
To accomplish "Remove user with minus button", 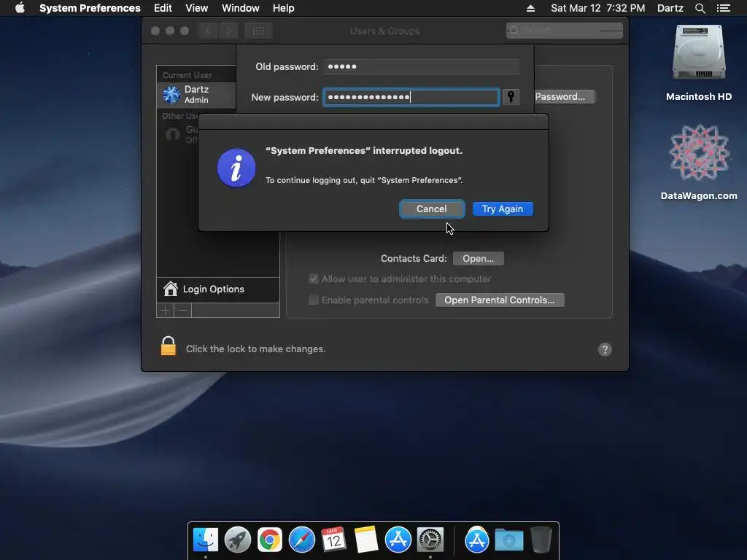I will tap(182, 311).
